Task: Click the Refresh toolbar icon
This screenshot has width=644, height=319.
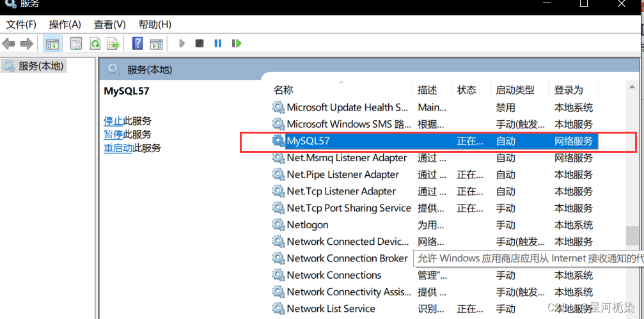Action: click(95, 43)
